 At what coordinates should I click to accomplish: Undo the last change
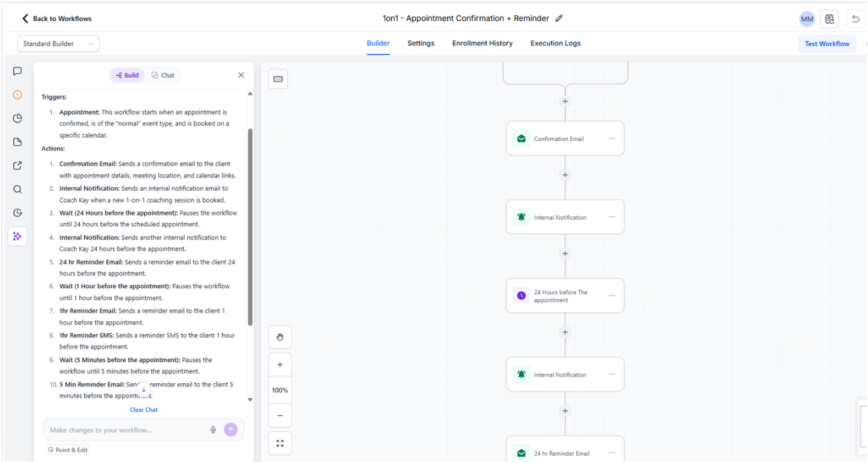(855, 19)
